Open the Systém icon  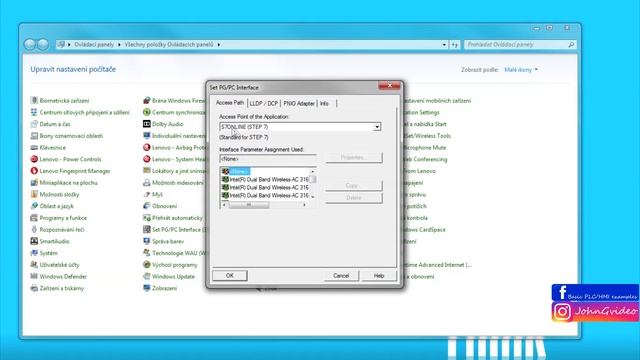(x=34, y=253)
